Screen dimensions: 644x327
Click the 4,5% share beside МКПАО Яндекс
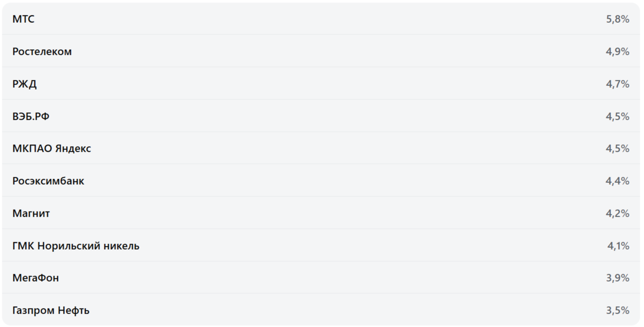[x=618, y=148]
